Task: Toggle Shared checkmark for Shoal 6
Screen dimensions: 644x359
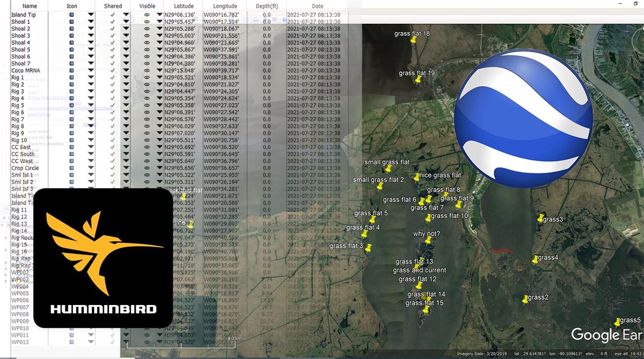Action: pyautogui.click(x=112, y=56)
